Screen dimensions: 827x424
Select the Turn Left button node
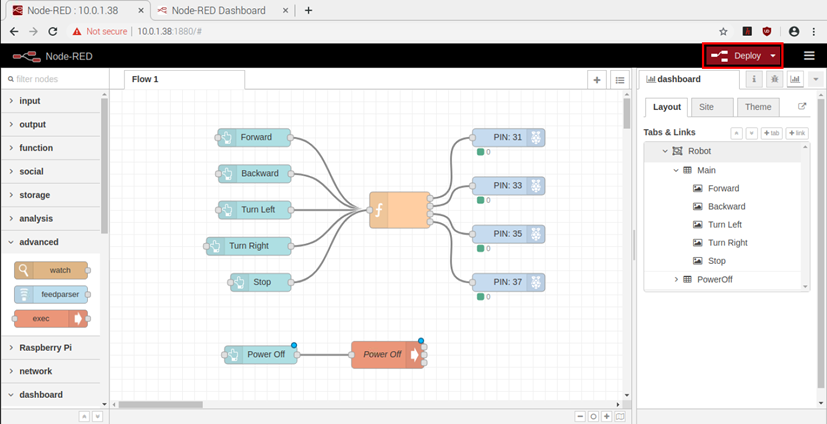255,210
